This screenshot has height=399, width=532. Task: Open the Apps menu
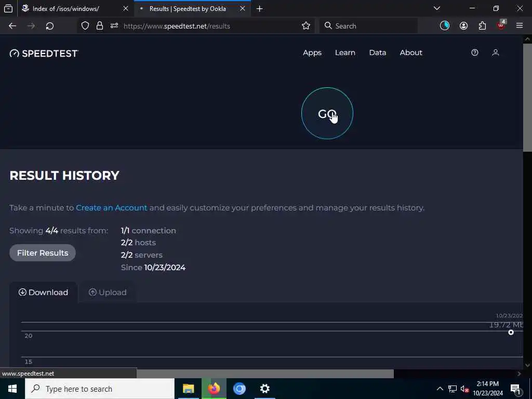coord(312,53)
